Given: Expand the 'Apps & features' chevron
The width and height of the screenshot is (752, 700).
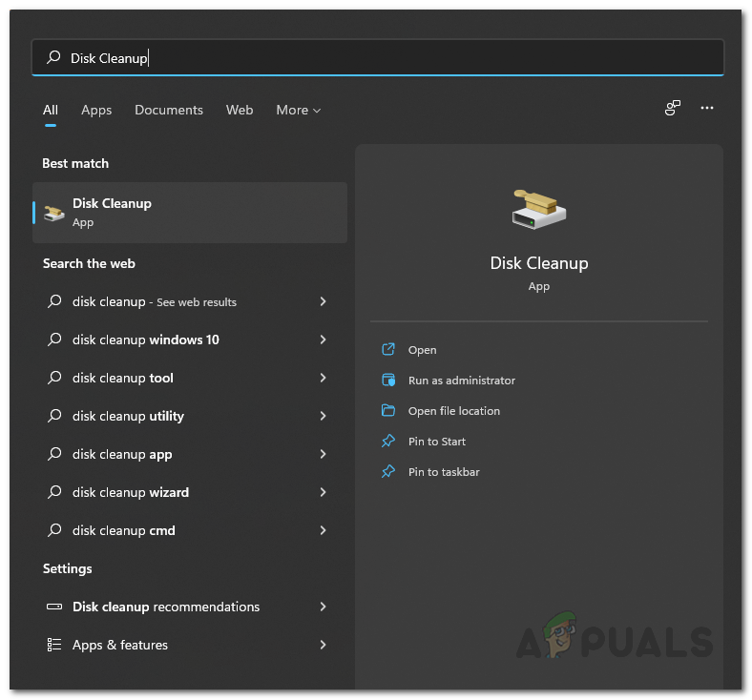Looking at the screenshot, I should point(323,645).
